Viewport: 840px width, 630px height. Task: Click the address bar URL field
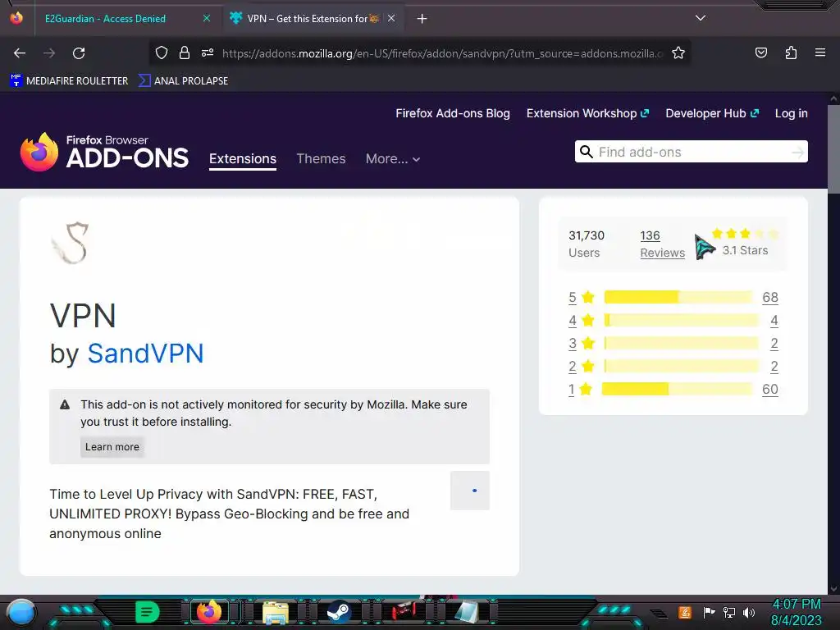click(442, 53)
